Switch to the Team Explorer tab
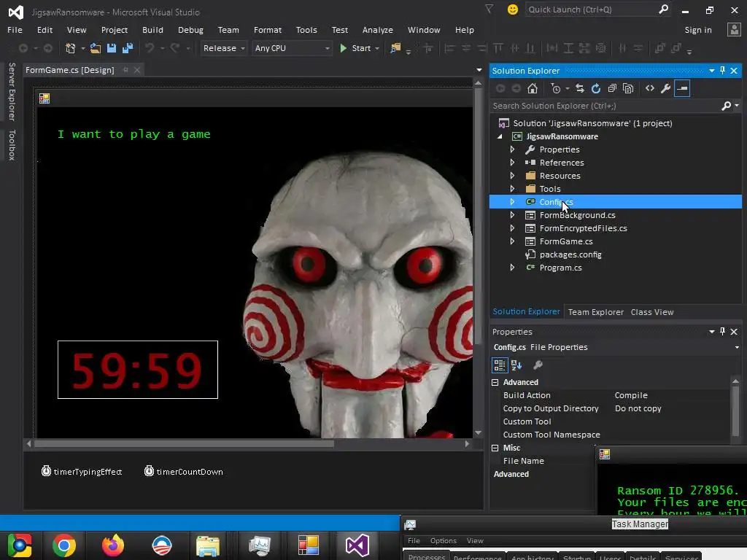The image size is (747, 560). pyautogui.click(x=595, y=312)
